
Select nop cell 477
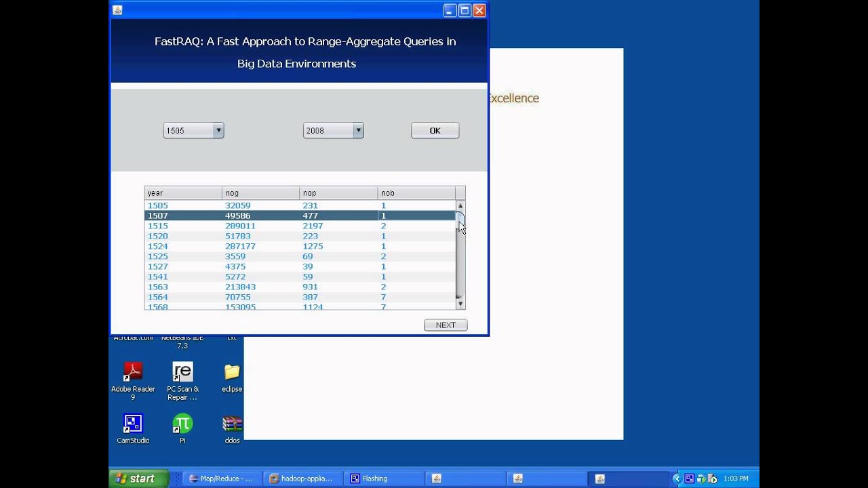(x=338, y=216)
